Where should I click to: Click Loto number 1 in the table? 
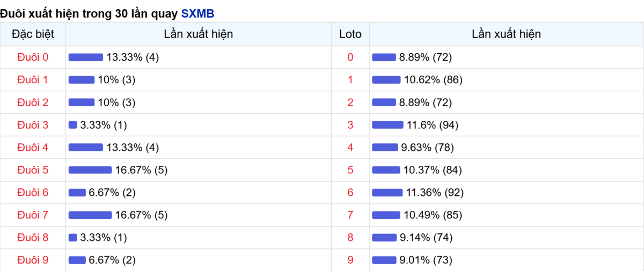click(350, 80)
